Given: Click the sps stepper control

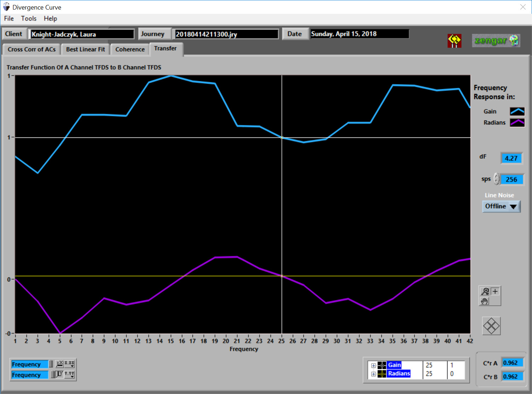Looking at the screenshot, I should [497, 179].
